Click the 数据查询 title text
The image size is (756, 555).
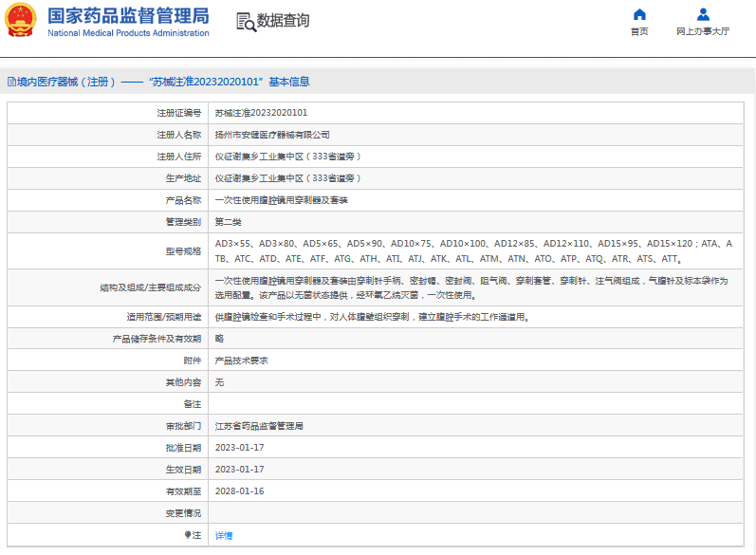pos(283,20)
